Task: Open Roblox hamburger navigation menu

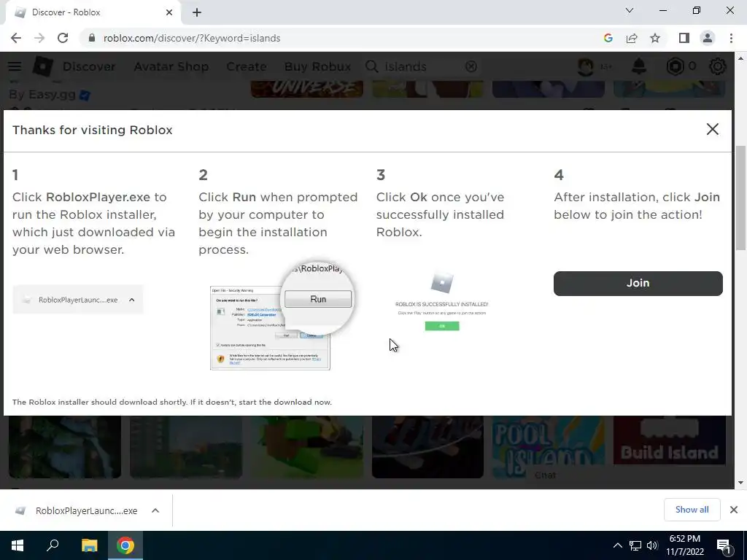Action: tap(15, 66)
